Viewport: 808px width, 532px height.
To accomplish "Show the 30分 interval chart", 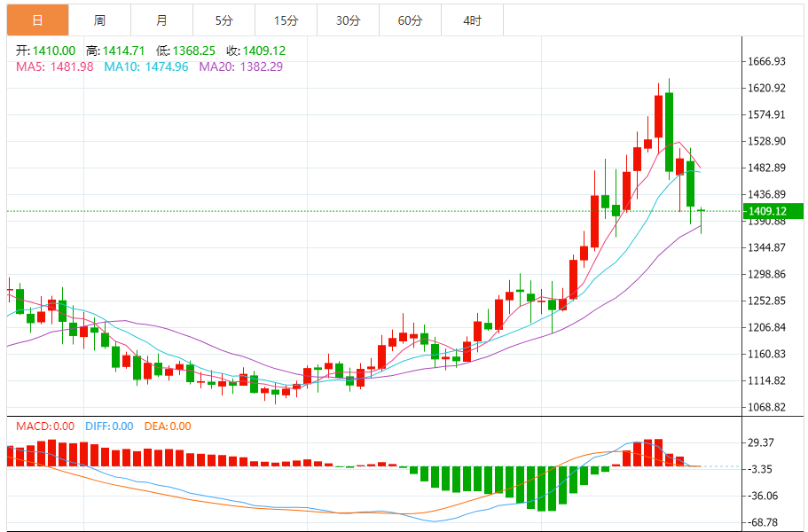I will point(348,20).
